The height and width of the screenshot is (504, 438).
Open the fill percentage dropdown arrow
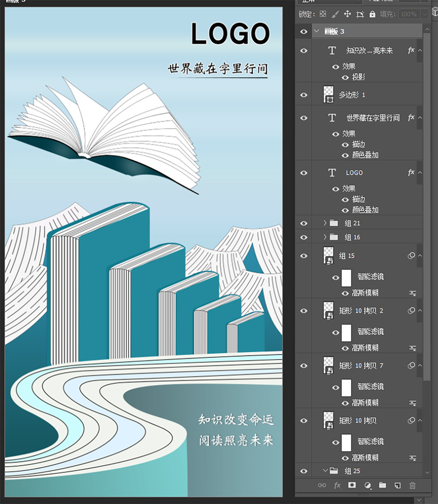[425, 14]
